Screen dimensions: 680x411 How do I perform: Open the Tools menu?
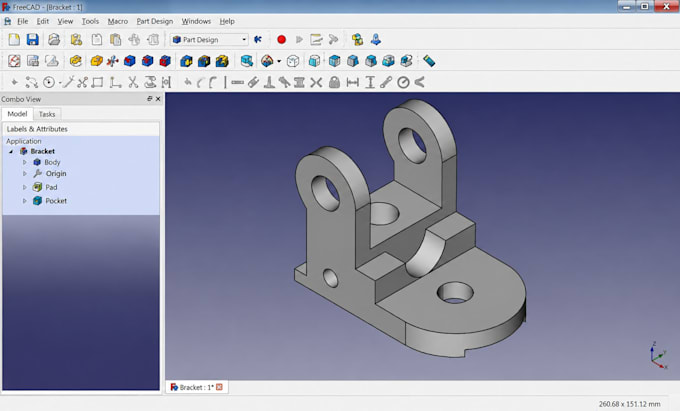pos(90,21)
